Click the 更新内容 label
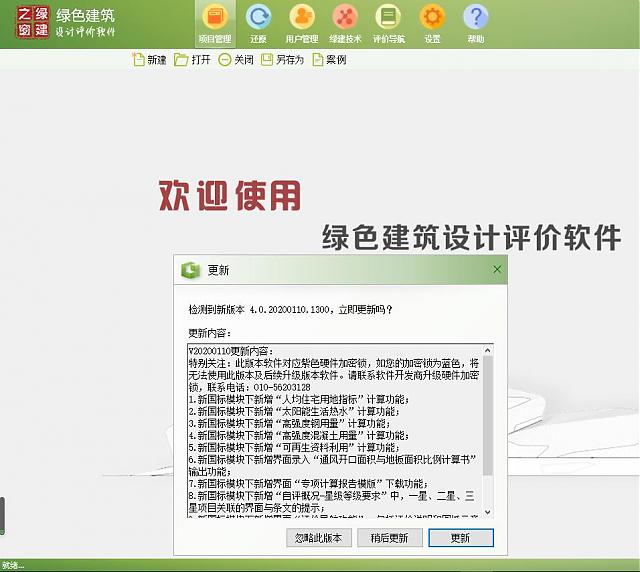Screen dimensions: 640x572 209,333
